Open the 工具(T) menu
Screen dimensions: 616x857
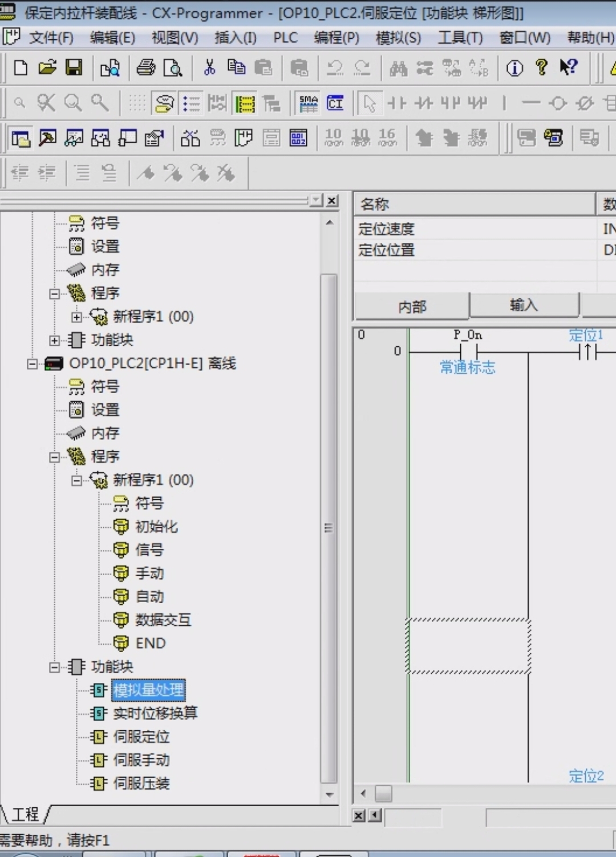(460, 38)
